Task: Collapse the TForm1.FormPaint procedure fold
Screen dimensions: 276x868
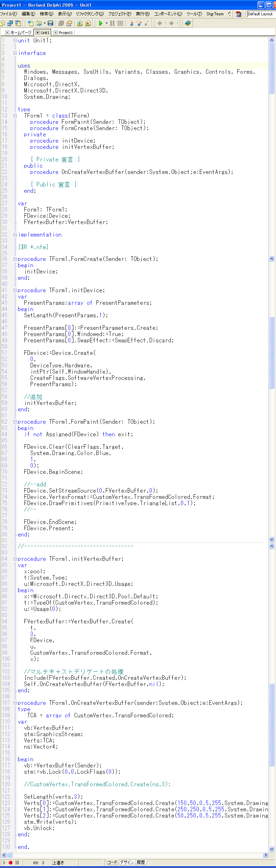Action: 15,422
